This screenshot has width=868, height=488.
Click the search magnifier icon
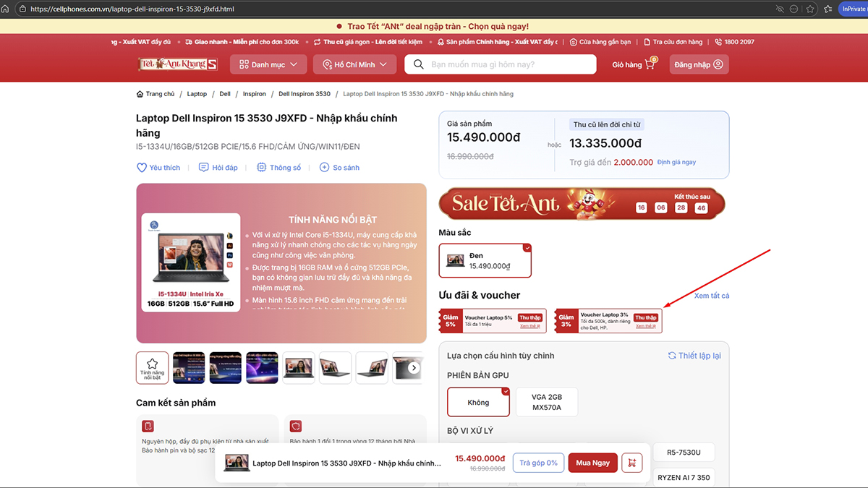click(418, 64)
